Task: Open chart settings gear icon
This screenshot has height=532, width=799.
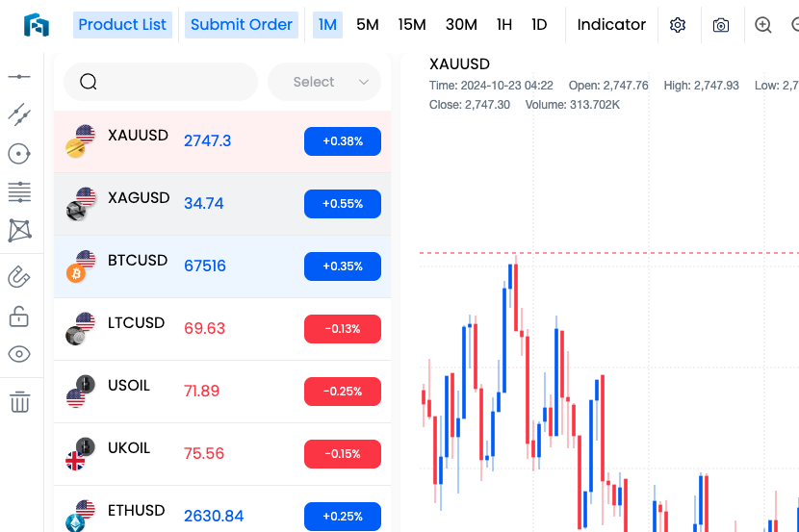Action: (678, 25)
